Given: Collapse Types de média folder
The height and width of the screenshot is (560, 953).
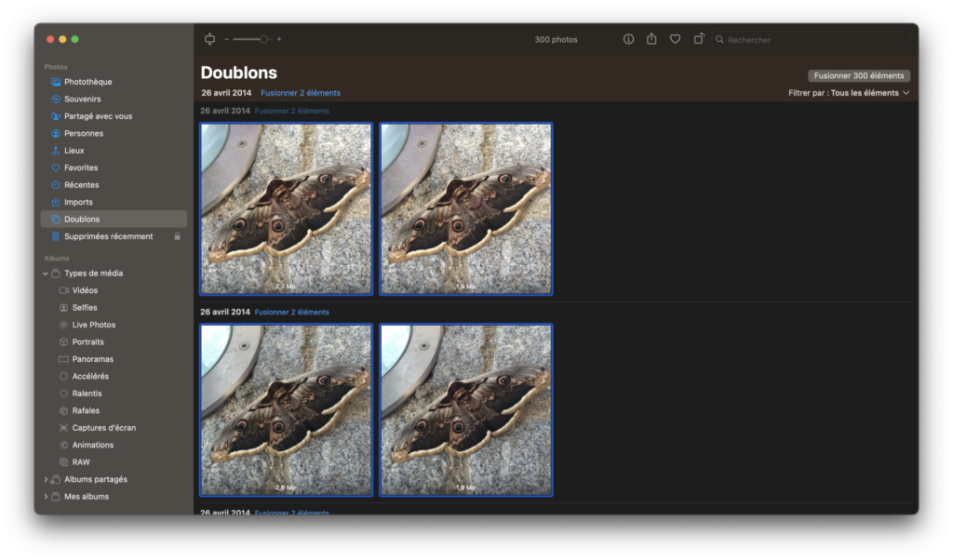Looking at the screenshot, I should [46, 273].
